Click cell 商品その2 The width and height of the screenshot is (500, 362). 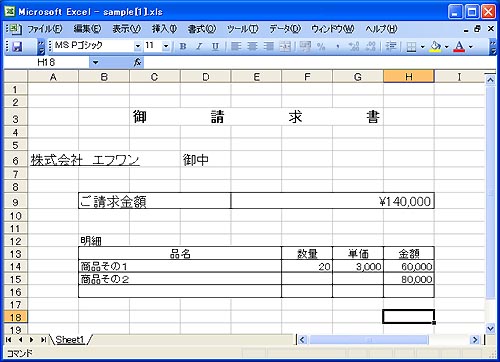pyautogui.click(x=180, y=279)
